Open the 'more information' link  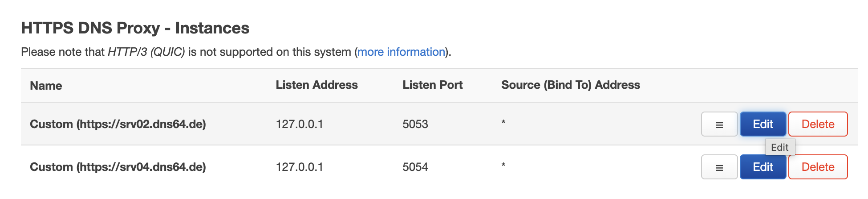(x=401, y=52)
